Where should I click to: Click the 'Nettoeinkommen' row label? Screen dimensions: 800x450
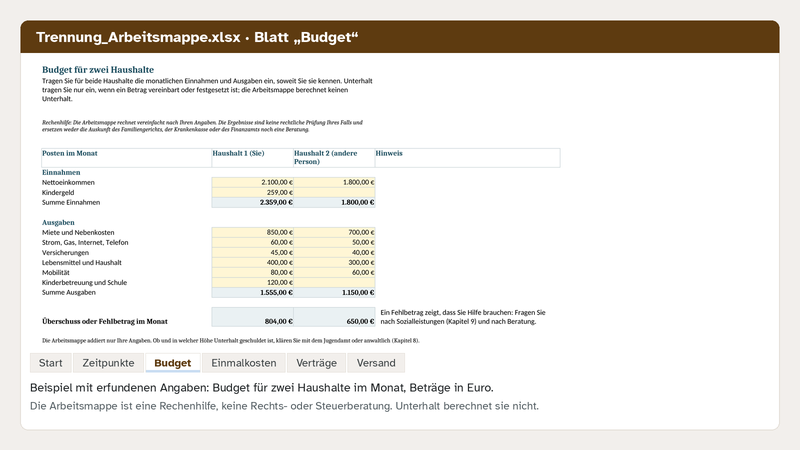coord(68,182)
